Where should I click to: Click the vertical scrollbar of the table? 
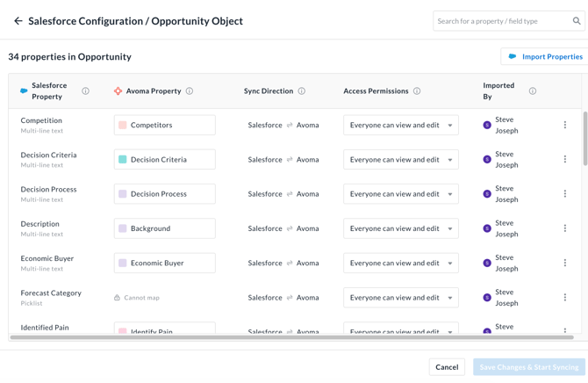point(585,139)
